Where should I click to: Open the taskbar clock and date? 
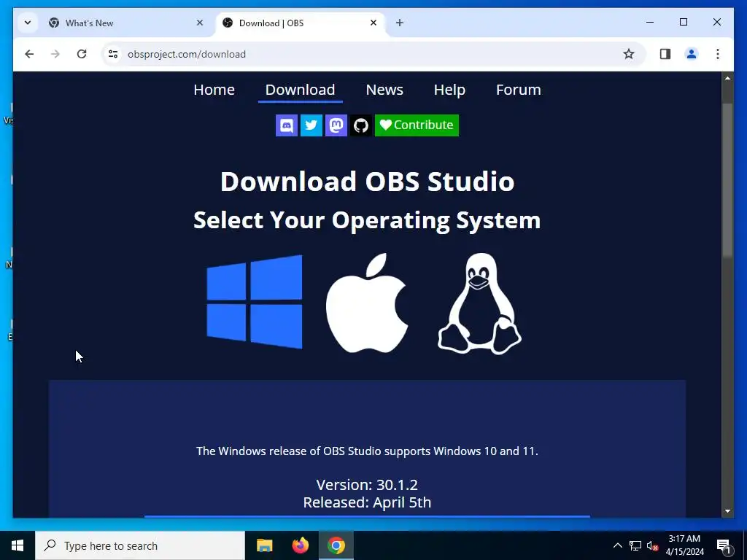coord(684,545)
